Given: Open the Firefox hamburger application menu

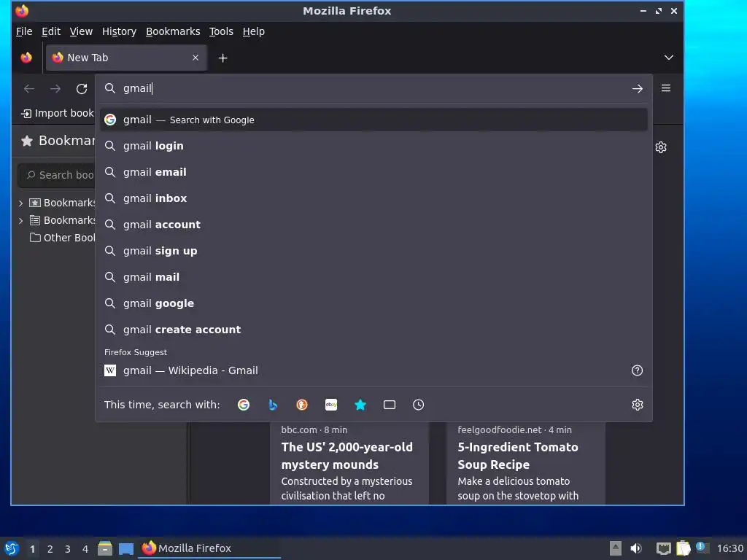Looking at the screenshot, I should click(x=666, y=88).
